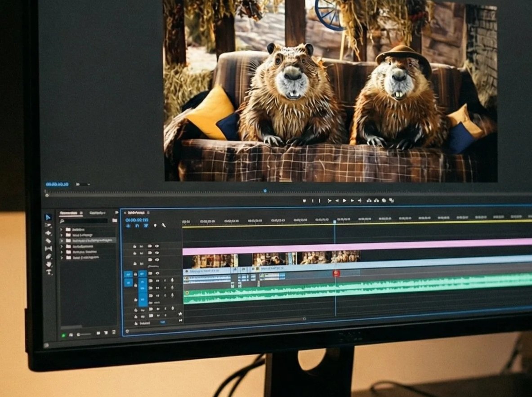Select the Ripple Edit tool
Screen dimensions: 532x397
click(48, 233)
